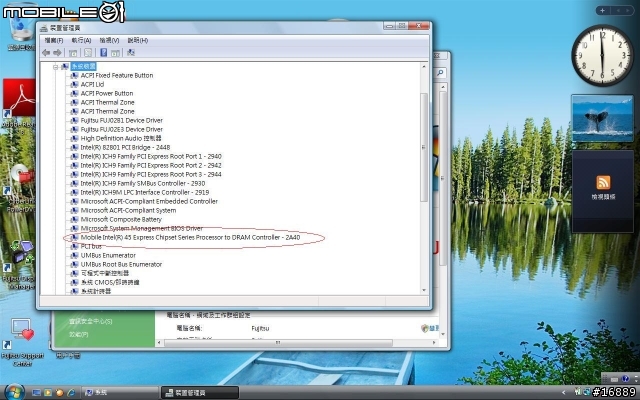Click the Properties toolbar icon next to Forward arrow

pos(73,53)
